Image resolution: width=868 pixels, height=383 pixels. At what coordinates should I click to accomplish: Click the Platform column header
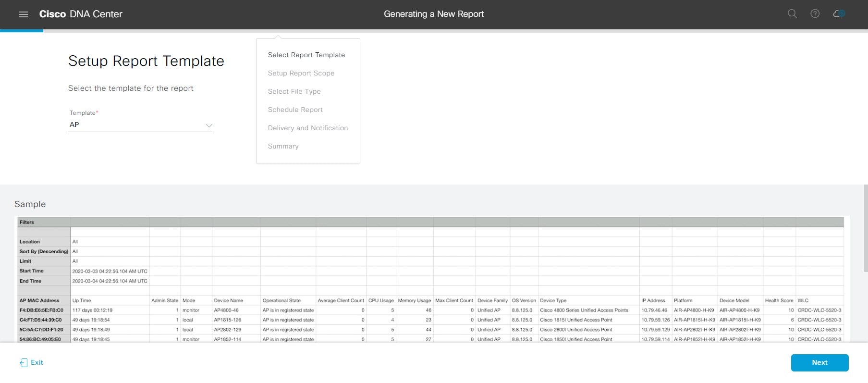[683, 300]
